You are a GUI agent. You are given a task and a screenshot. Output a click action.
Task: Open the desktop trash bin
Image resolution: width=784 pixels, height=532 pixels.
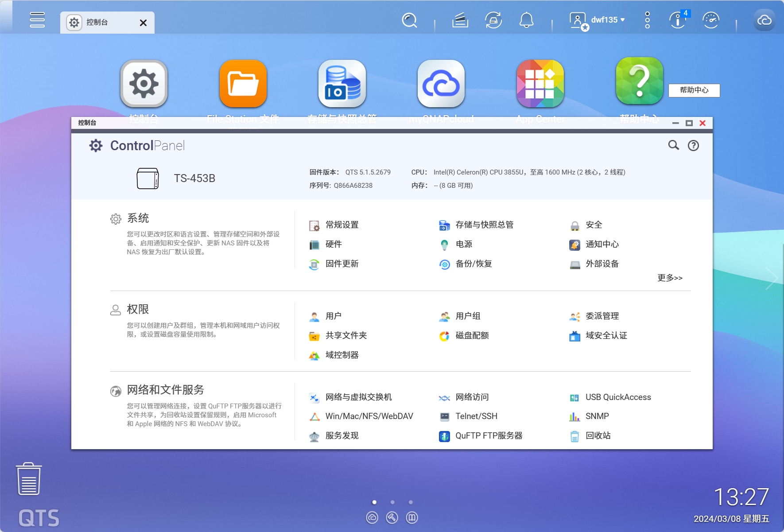click(29, 479)
